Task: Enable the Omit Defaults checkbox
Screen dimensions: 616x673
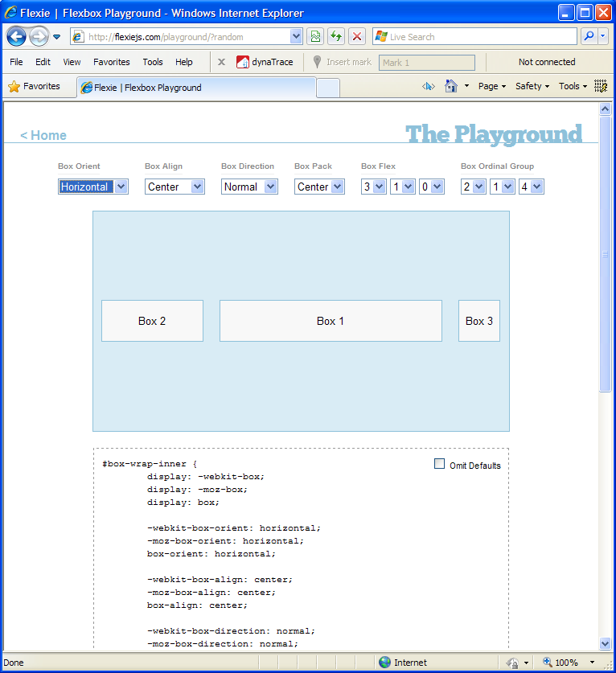Action: pyautogui.click(x=439, y=464)
